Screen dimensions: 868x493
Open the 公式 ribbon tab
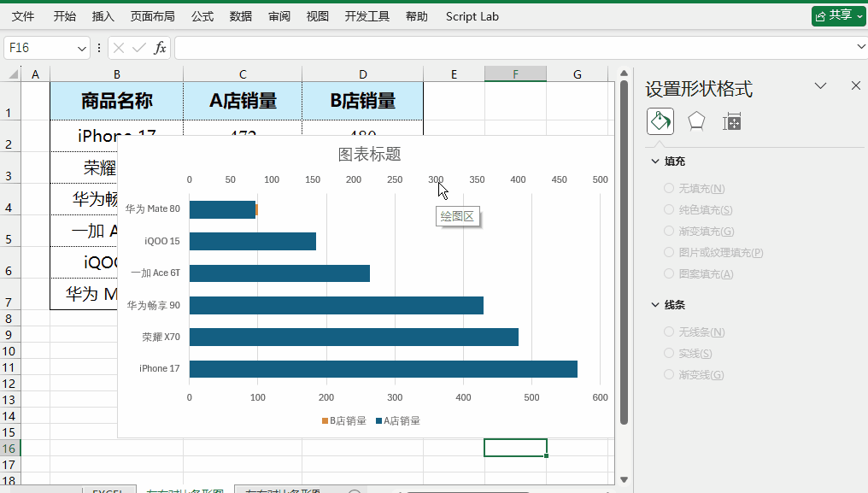click(202, 16)
